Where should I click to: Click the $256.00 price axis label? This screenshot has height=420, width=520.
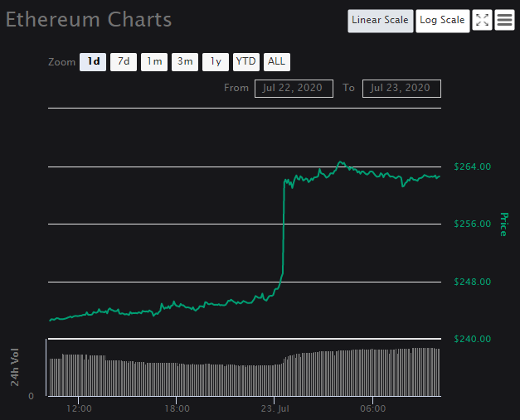[x=472, y=224]
